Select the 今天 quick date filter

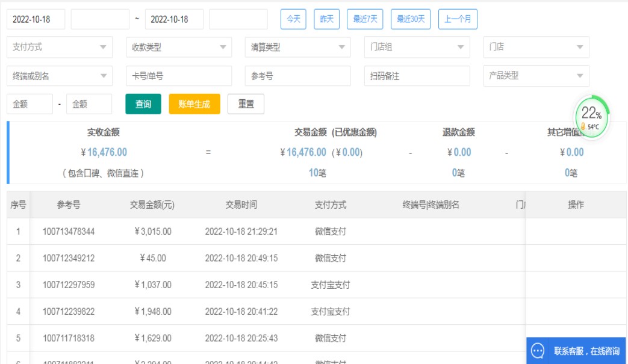pos(293,19)
